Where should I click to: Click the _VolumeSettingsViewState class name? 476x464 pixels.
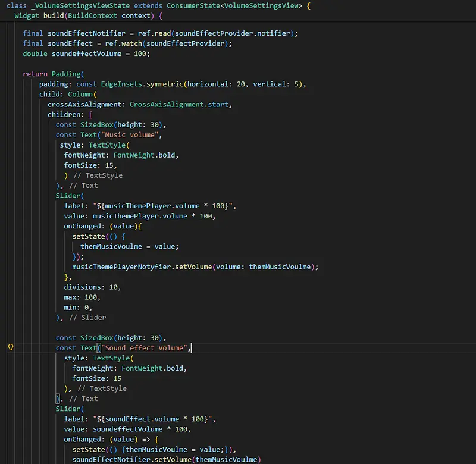[76, 5]
